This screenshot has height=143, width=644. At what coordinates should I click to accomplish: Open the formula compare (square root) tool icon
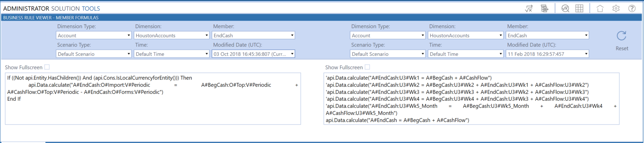click(529, 8)
